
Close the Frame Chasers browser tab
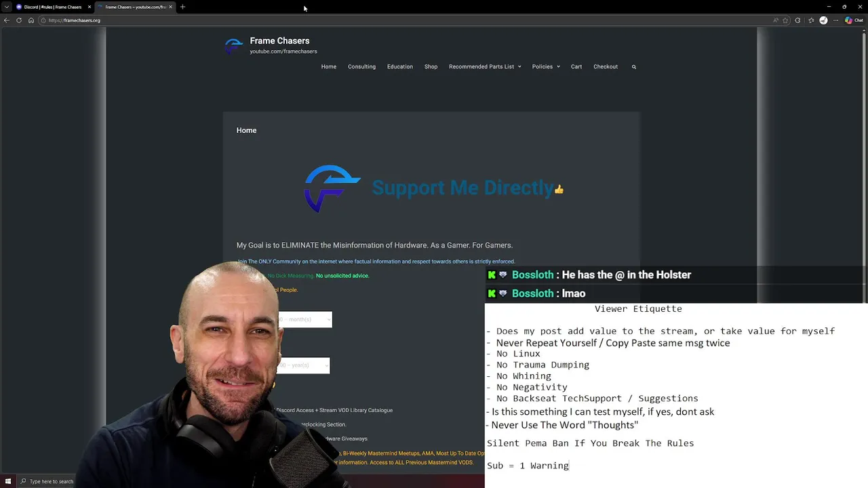[x=170, y=7]
